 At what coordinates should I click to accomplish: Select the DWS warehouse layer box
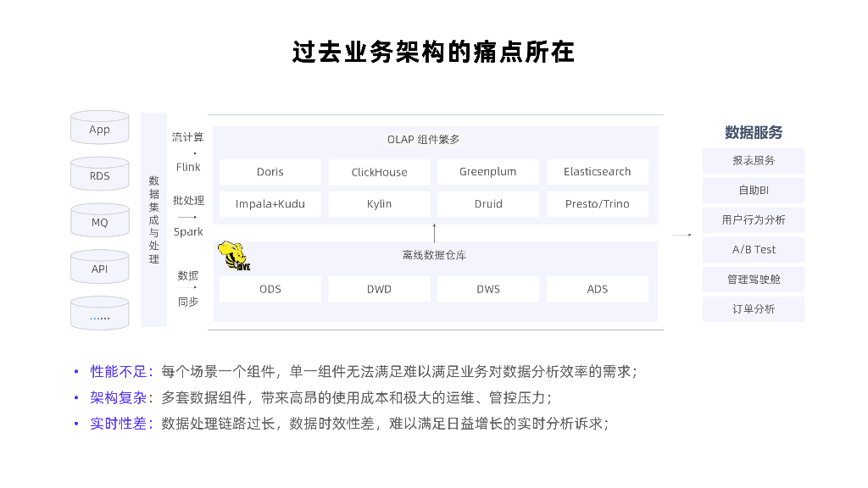487,290
